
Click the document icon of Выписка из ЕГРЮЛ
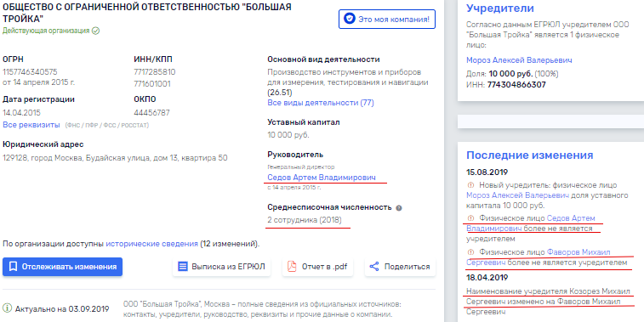click(x=182, y=267)
